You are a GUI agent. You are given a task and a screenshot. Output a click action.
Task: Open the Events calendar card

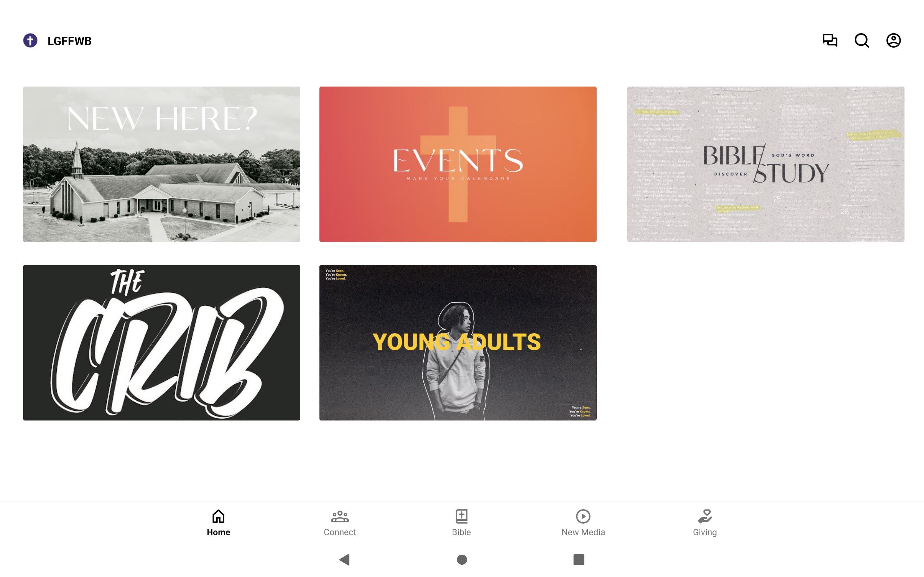458,164
